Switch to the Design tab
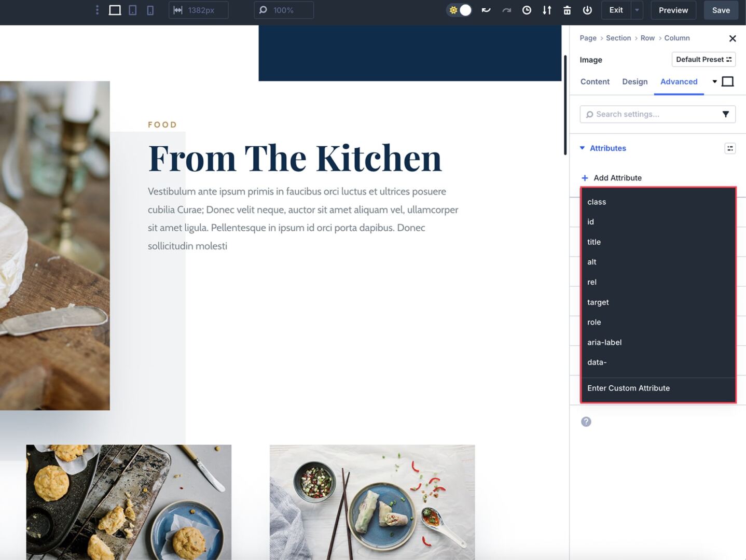 point(634,82)
